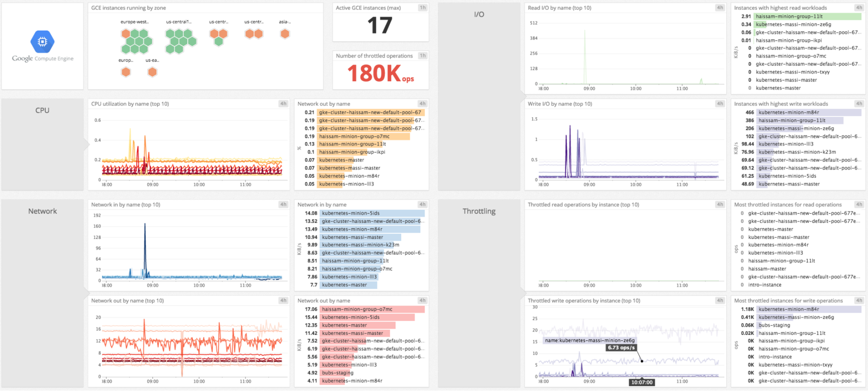Select the Throttling section header
The height and width of the screenshot is (391, 868).
point(479,211)
